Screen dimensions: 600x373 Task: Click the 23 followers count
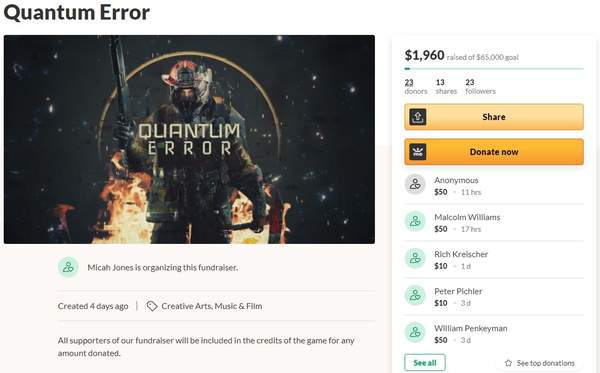[480, 86]
